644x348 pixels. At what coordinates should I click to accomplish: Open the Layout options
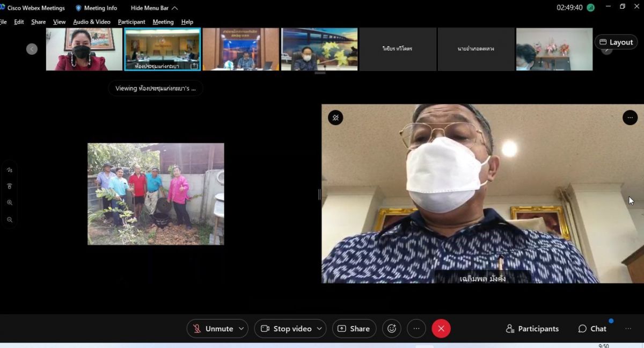[616, 42]
